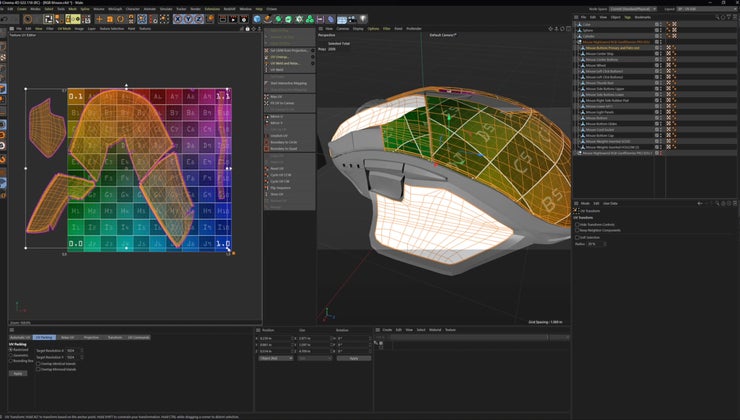Toggle Soft Selection checkbox
This screenshot has height=420, width=740.
click(x=577, y=237)
